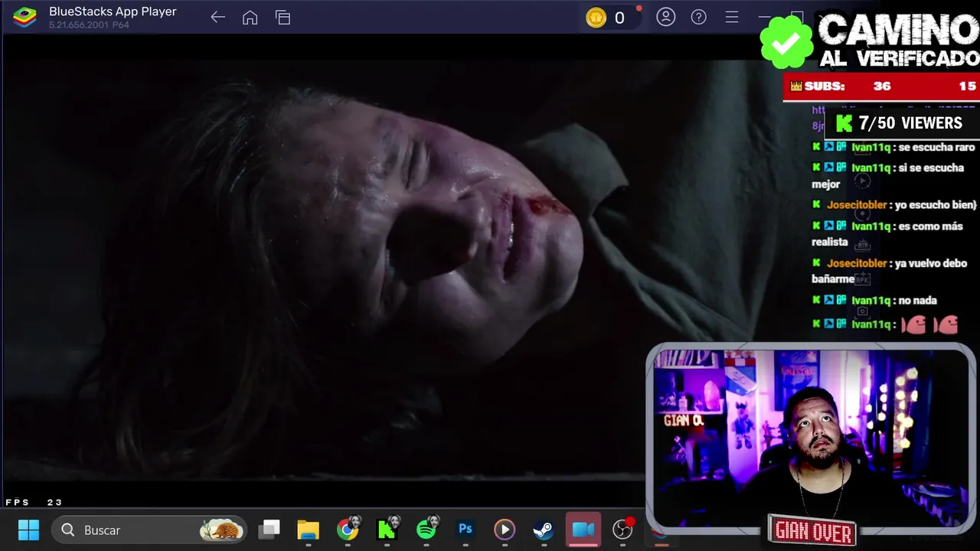Click the "7/50 VIEWERS" counter

pyautogui.click(x=901, y=123)
